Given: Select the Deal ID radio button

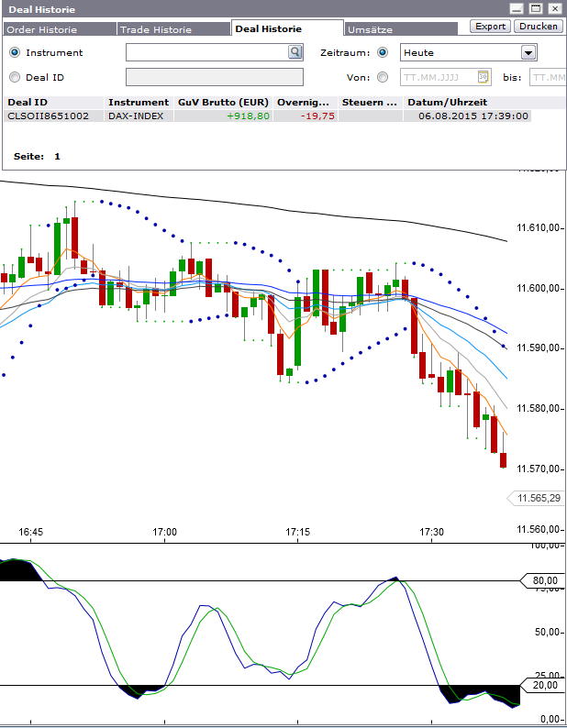Looking at the screenshot, I should [x=15, y=77].
